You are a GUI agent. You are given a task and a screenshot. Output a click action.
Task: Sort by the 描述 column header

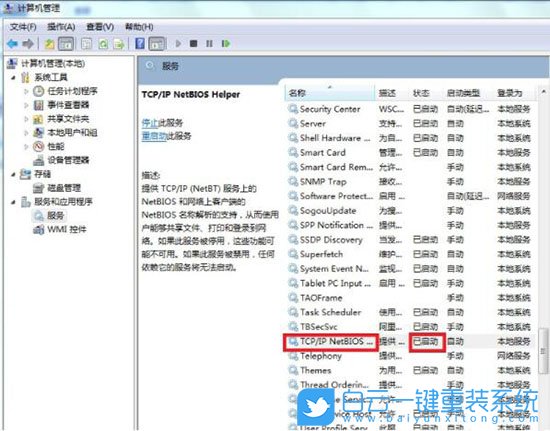pos(387,93)
